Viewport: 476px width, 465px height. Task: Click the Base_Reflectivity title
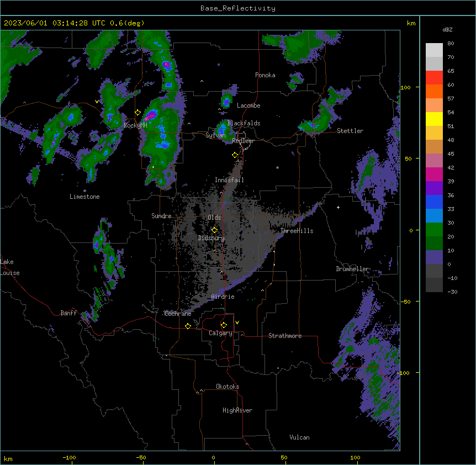coord(238,8)
